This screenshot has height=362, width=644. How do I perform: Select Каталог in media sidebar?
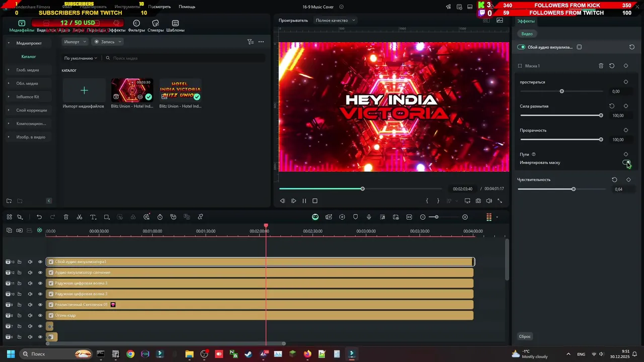click(x=29, y=57)
